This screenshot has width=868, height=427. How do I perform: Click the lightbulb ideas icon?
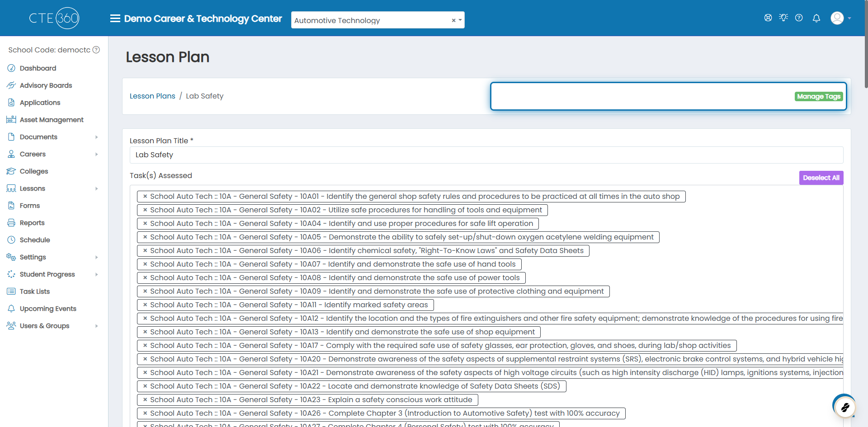[x=783, y=18]
